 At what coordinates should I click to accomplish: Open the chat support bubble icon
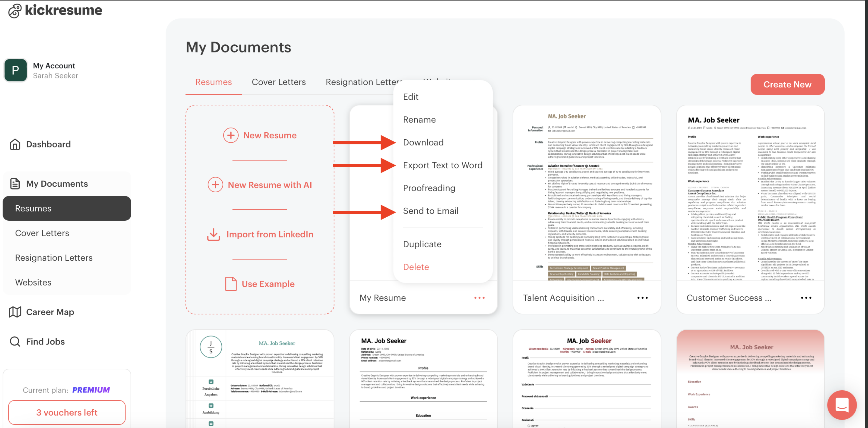pos(841,405)
